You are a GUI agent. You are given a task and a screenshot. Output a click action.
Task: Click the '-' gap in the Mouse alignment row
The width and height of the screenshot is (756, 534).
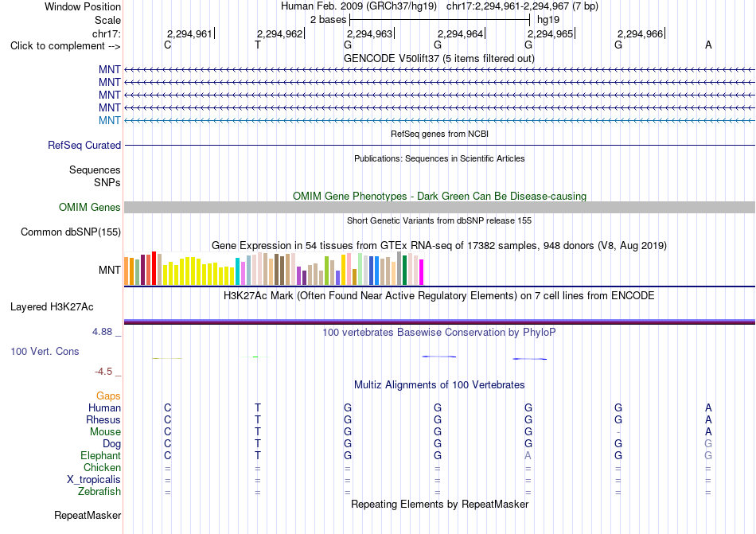tap(618, 432)
